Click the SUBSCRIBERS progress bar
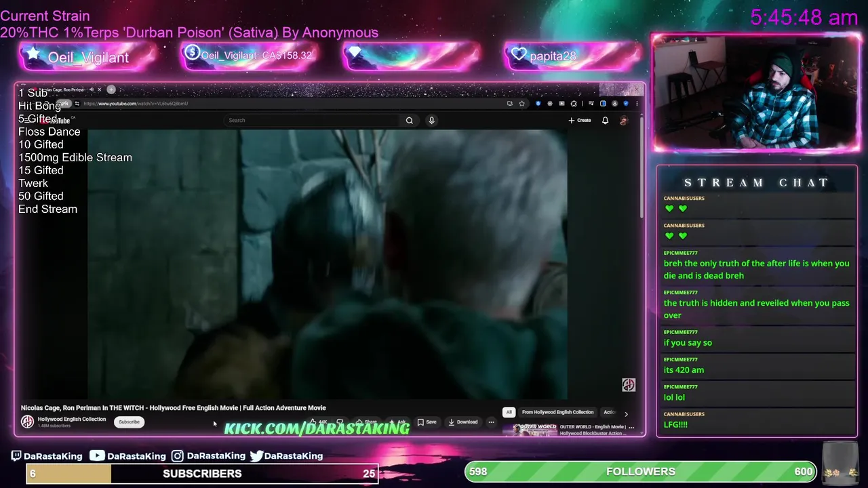Viewport: 868px width, 488px height. coord(202,474)
